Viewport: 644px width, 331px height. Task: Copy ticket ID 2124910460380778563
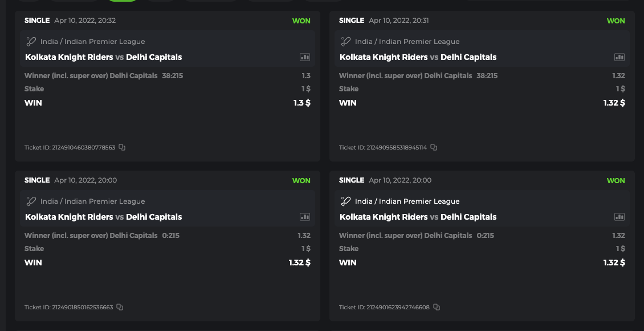122,147
